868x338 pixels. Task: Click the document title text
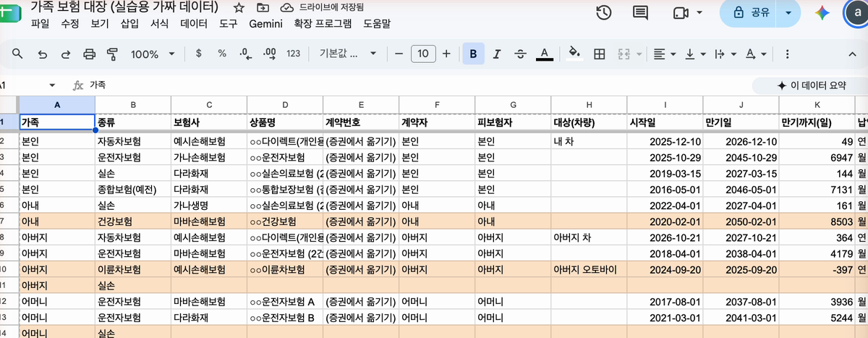(124, 7)
